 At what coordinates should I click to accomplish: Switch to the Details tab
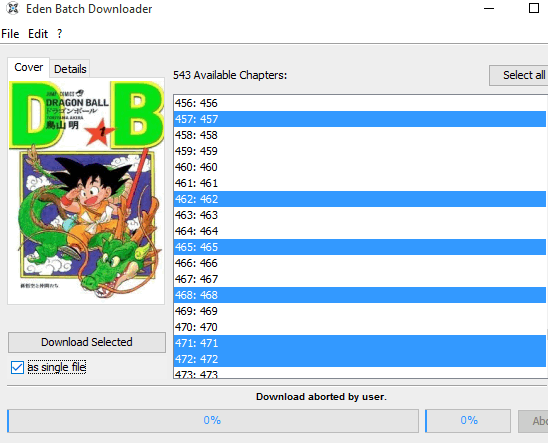(70, 69)
